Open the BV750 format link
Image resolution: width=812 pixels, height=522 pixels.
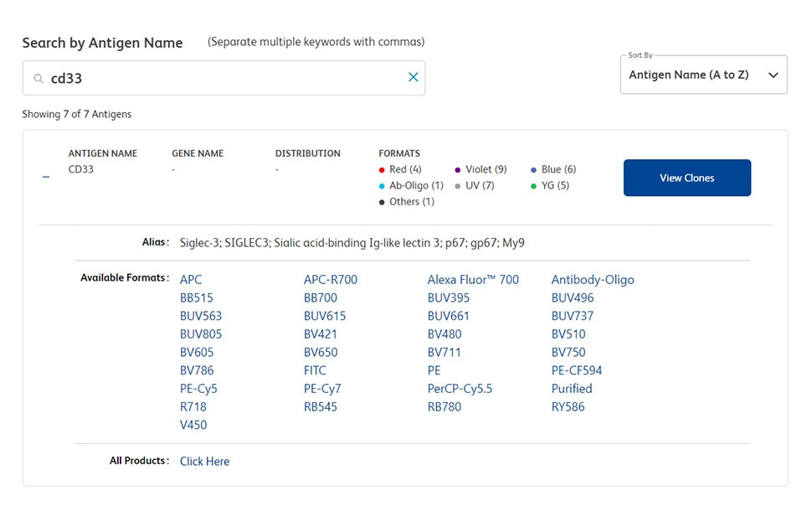(568, 353)
